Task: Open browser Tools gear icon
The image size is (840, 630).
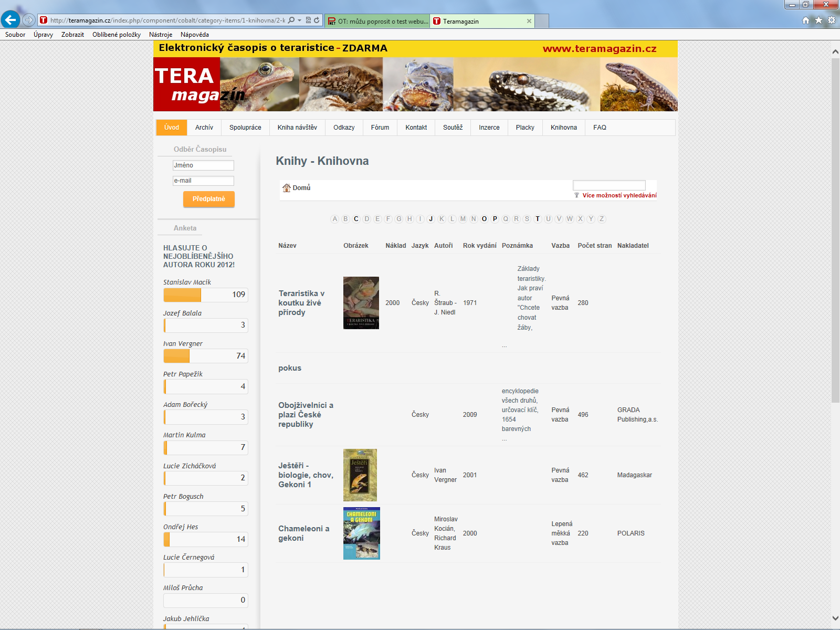Action: 832,20
